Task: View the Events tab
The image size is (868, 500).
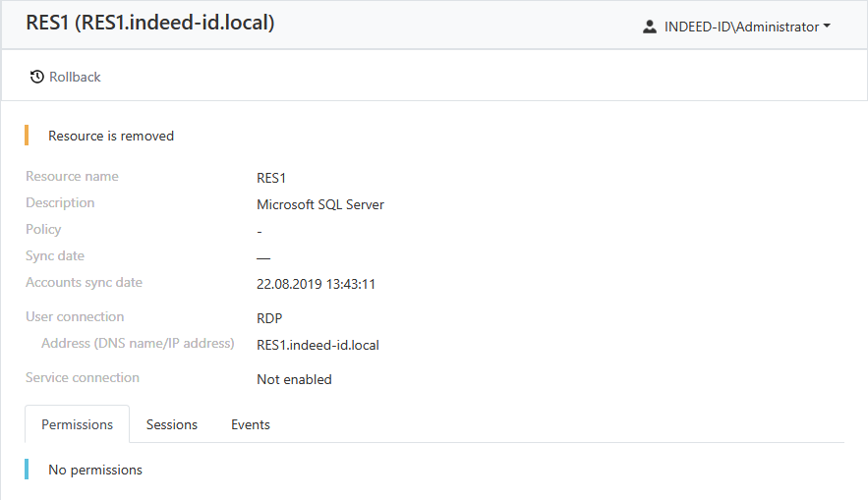Action: pos(251,424)
